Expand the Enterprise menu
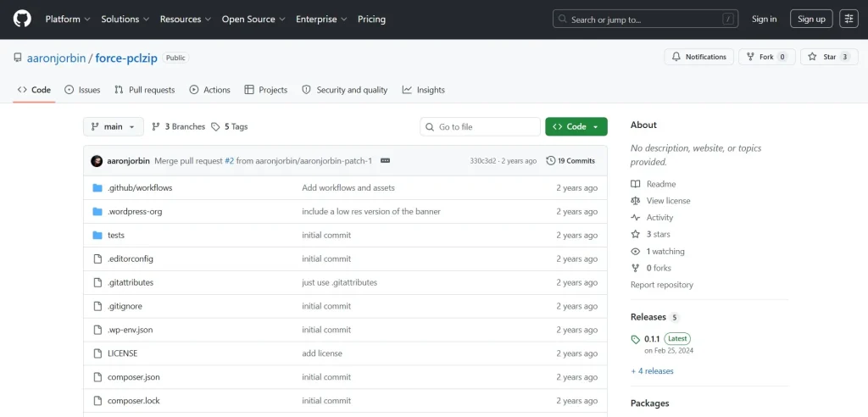 coord(321,19)
